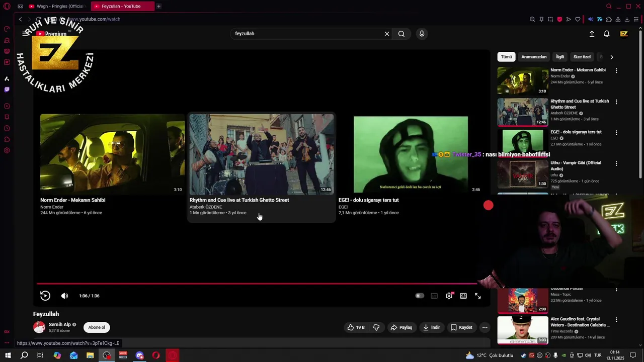Open Opera easy setup sliders icon
Viewport: 644px width, 362px height.
click(x=636, y=20)
